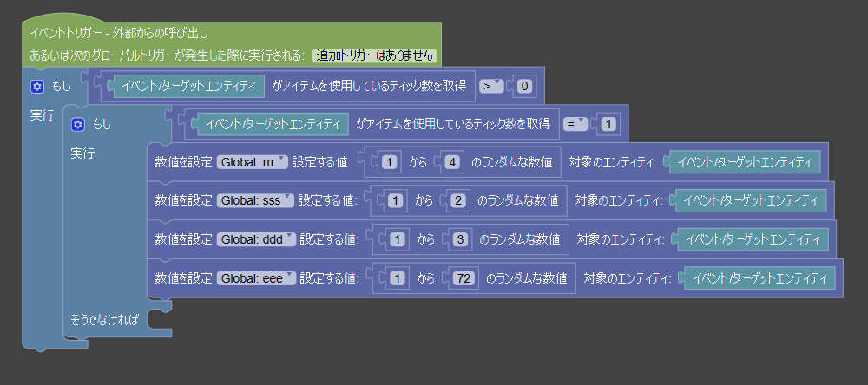Screen dimensions: 868x385
Task: Click the 追加トリガーはありません field
Action: point(375,55)
